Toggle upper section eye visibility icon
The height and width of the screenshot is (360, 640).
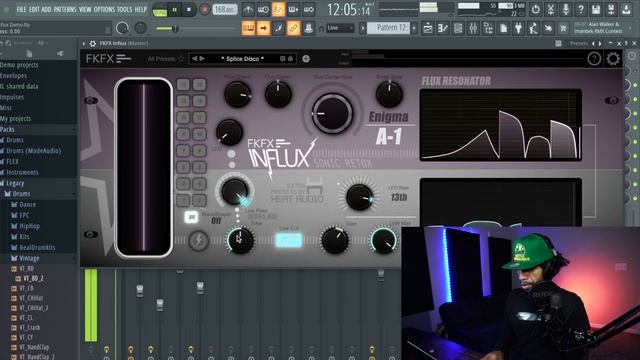pyautogui.click(x=90, y=100)
